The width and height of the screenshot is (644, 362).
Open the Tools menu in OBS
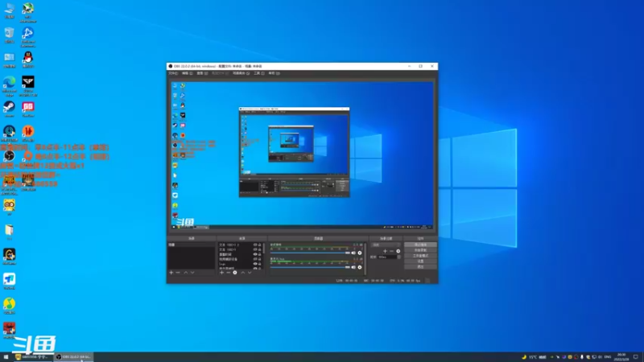point(258,73)
